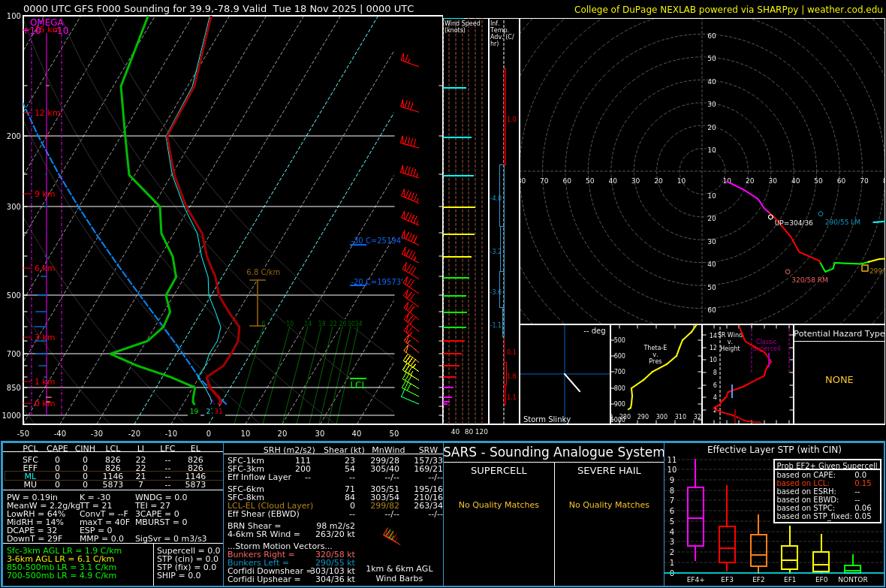Click the 0 km height label
The height and width of the screenshot is (588, 886).
(44, 404)
